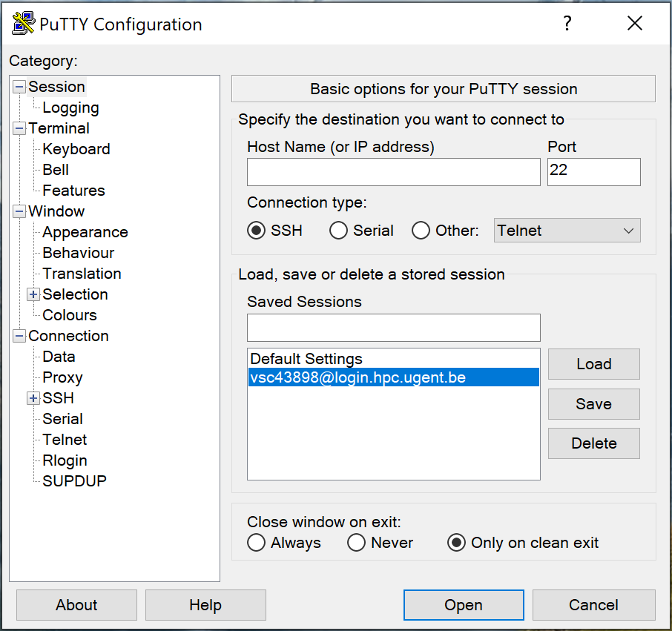Open the Telnet protocol dropdown
The width and height of the screenshot is (672, 631).
click(567, 231)
